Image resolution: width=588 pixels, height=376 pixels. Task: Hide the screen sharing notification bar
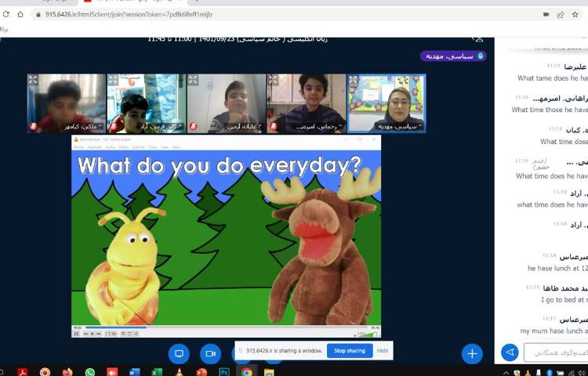(x=383, y=351)
